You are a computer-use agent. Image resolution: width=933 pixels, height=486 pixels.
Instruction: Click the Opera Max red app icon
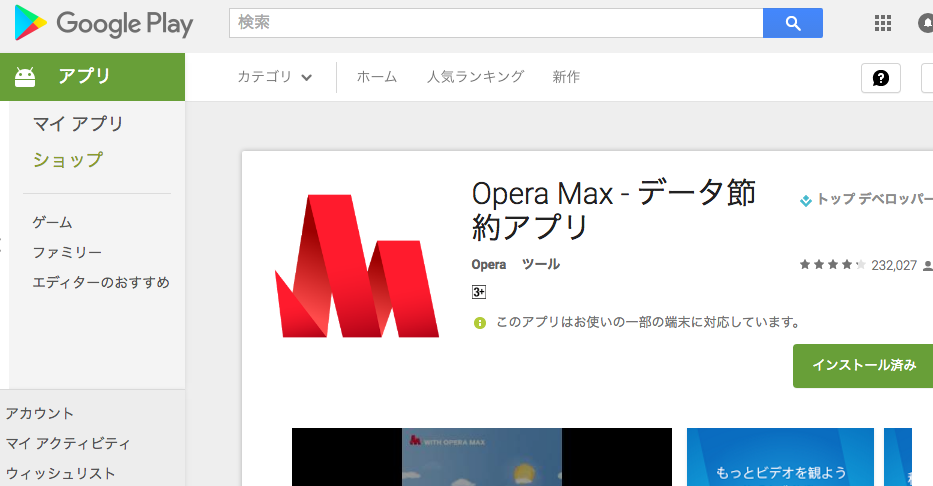(x=357, y=266)
